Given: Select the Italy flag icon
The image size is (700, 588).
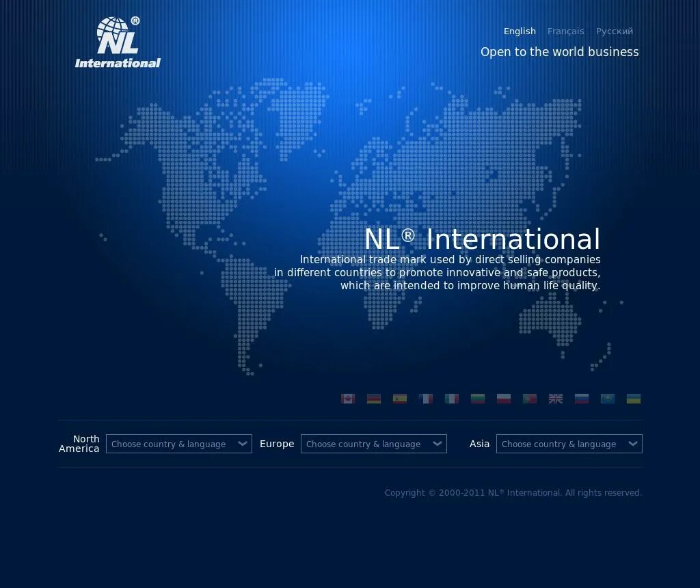Looking at the screenshot, I should [452, 399].
